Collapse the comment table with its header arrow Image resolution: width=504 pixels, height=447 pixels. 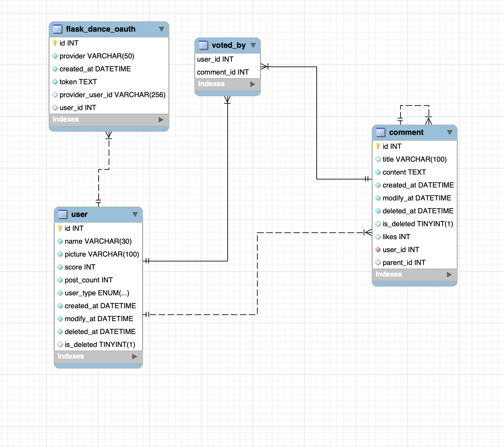click(x=450, y=132)
